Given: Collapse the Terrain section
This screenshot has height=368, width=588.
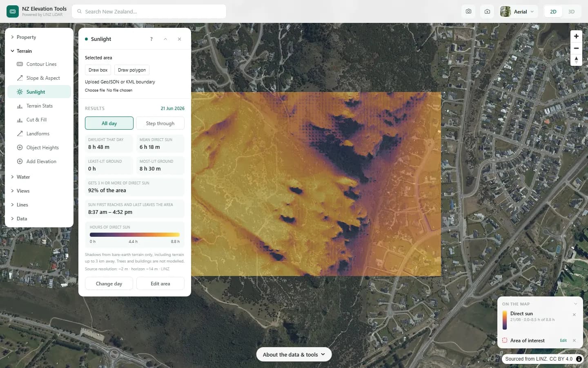Looking at the screenshot, I should click(x=39, y=51).
